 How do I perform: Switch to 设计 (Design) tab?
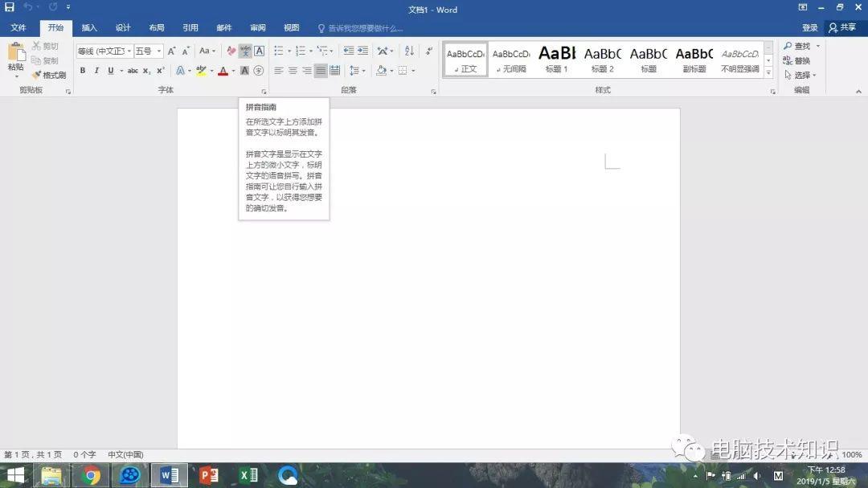coord(123,27)
